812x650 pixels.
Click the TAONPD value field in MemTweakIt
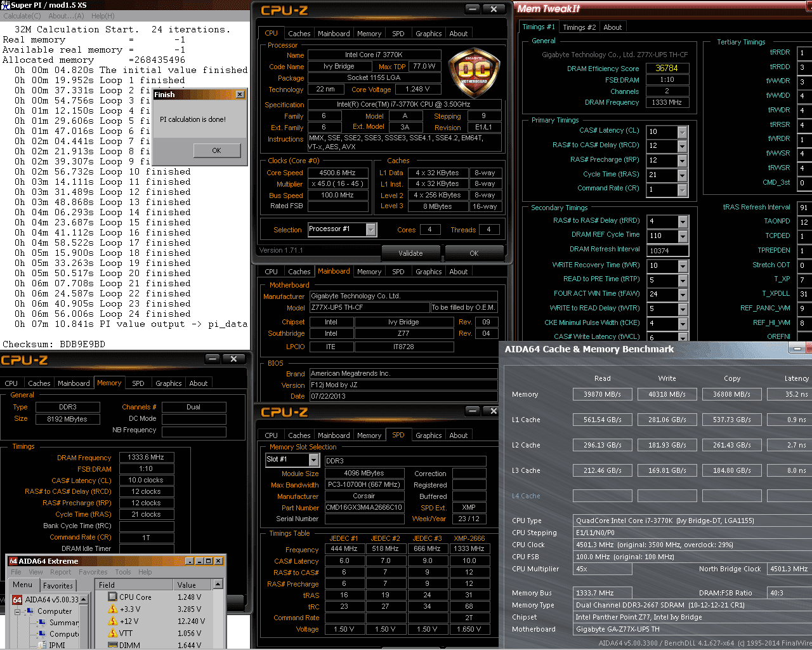coord(804,222)
